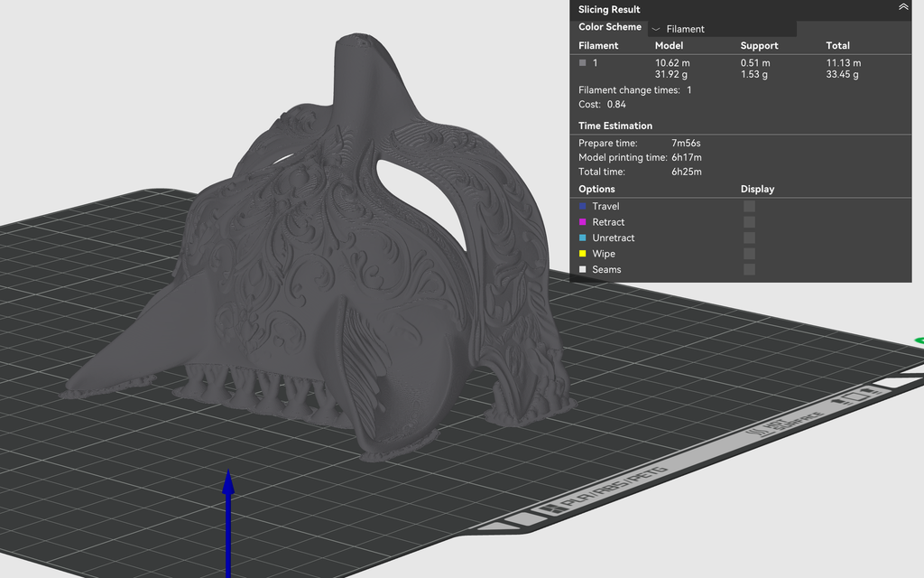Image resolution: width=924 pixels, height=578 pixels.
Task: Toggle the Unretract display checkbox
Action: (x=749, y=238)
